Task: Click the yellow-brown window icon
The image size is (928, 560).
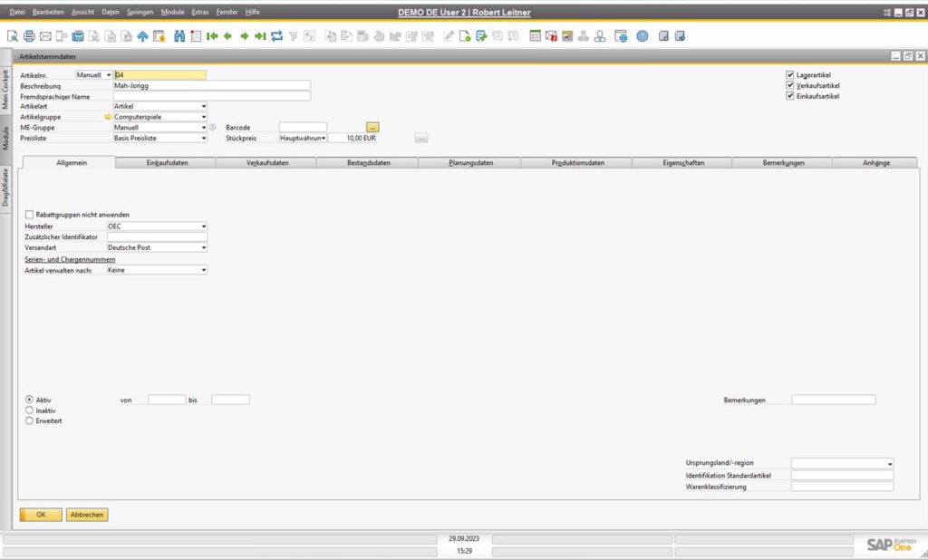Action: (x=567, y=36)
